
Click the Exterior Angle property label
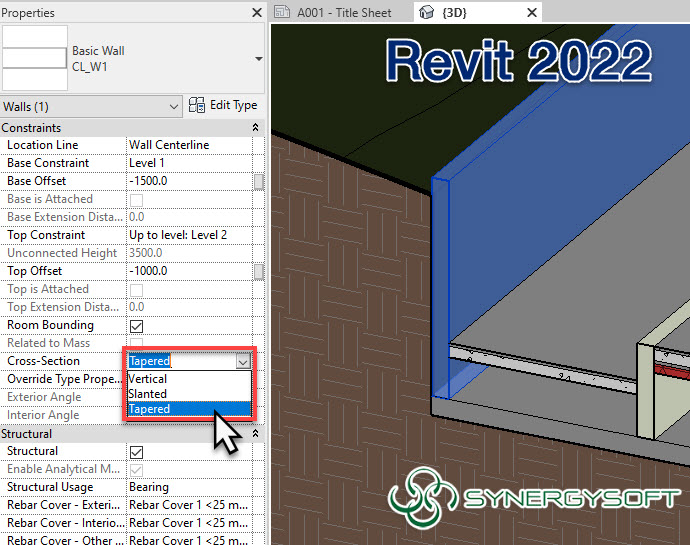pos(44,397)
